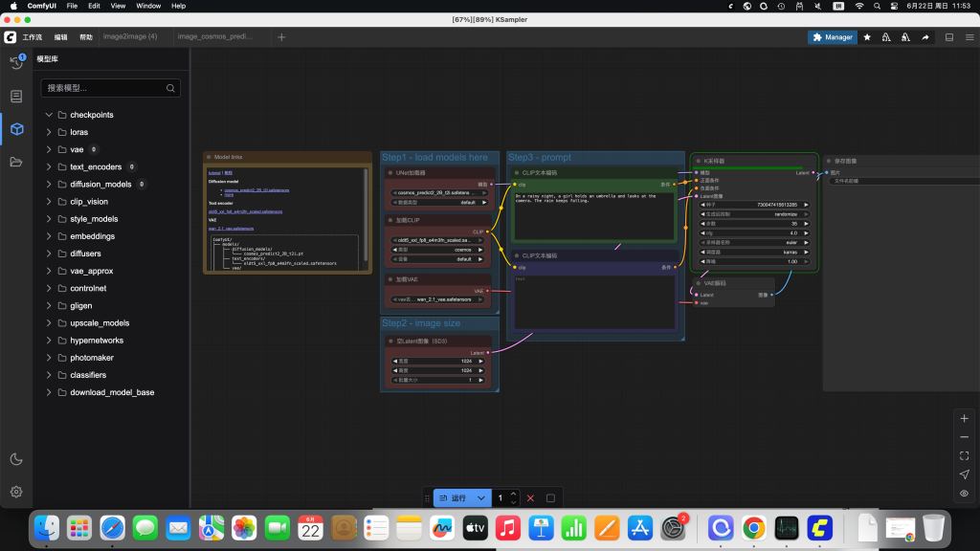This screenshot has width=980, height=551.
Task: Expand the text_encoders folder
Action: 49,166
